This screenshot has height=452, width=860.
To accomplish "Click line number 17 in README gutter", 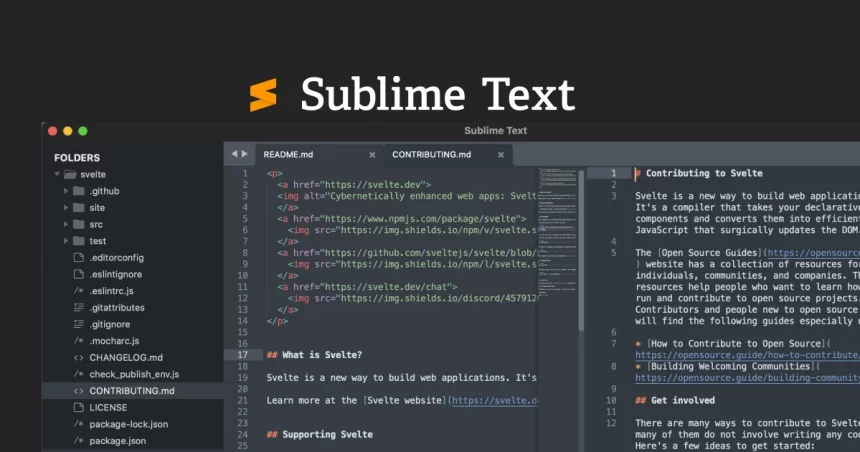I will point(242,355).
